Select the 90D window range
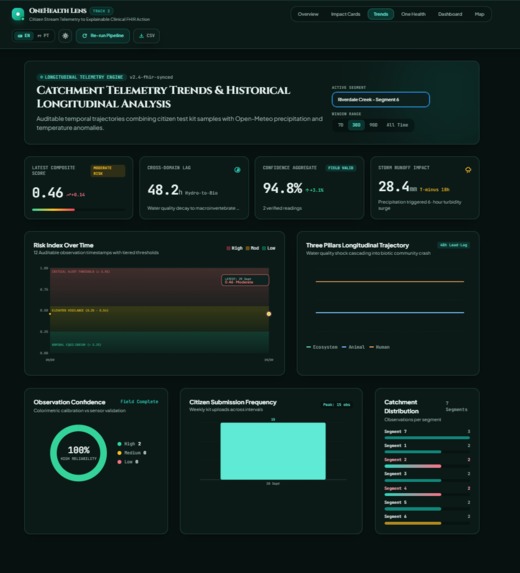Image resolution: width=520 pixels, height=573 pixels. click(x=373, y=125)
